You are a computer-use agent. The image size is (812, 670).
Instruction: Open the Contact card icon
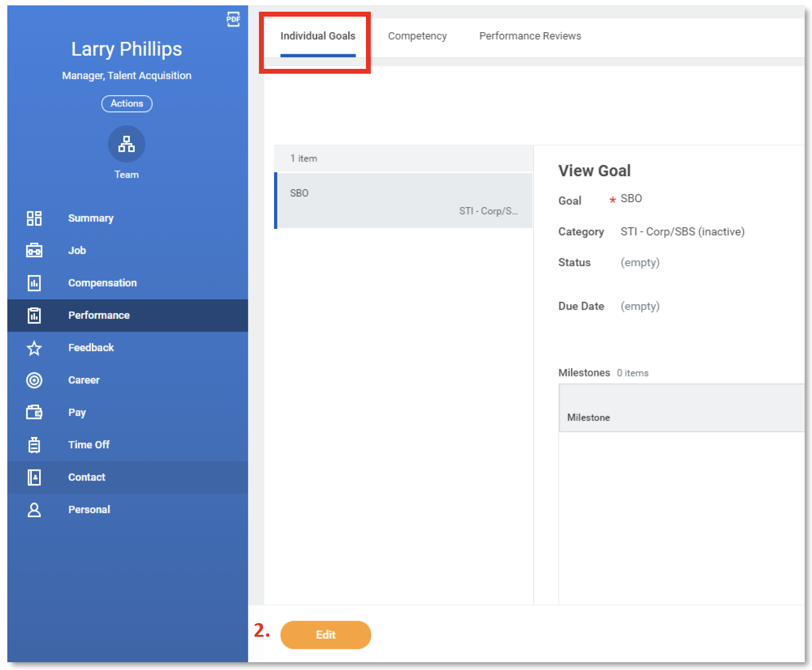click(34, 477)
